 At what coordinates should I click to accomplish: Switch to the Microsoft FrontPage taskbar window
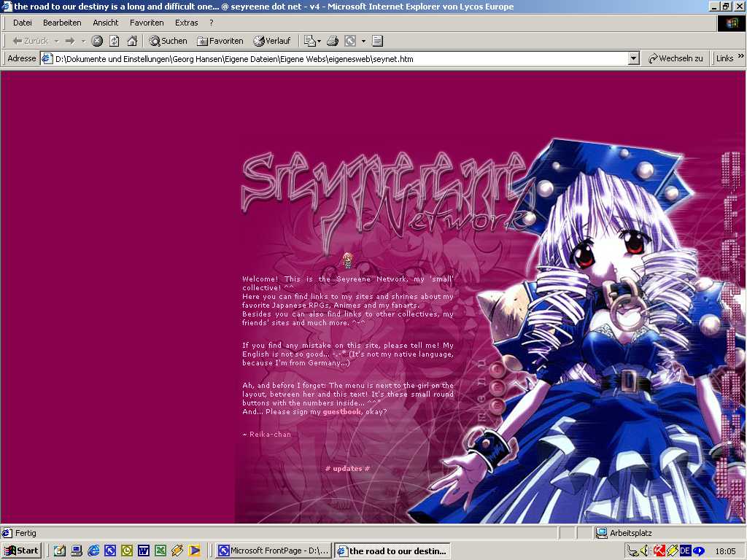[x=274, y=551]
